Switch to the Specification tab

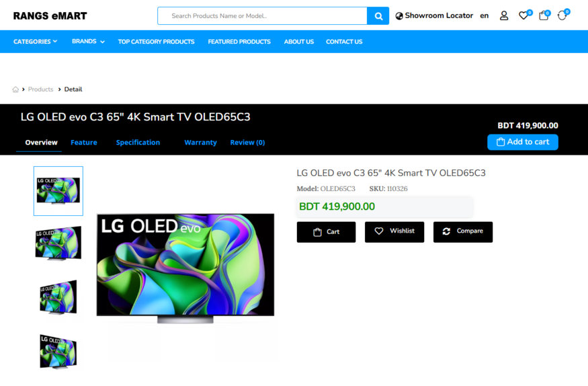138,143
